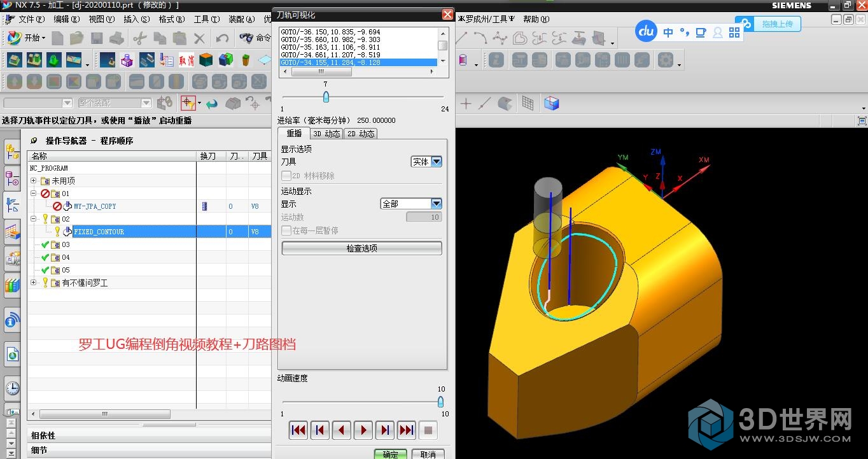Select the FIXED_CONTOUR operation
Image resolution: width=868 pixels, height=459 pixels.
(99, 232)
